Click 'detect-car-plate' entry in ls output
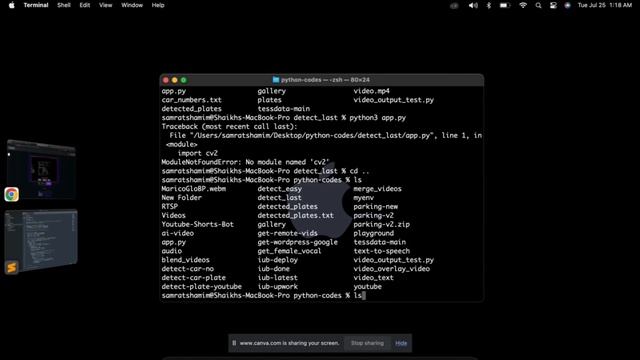Screen dimensions: 640x360 click(x=193, y=278)
